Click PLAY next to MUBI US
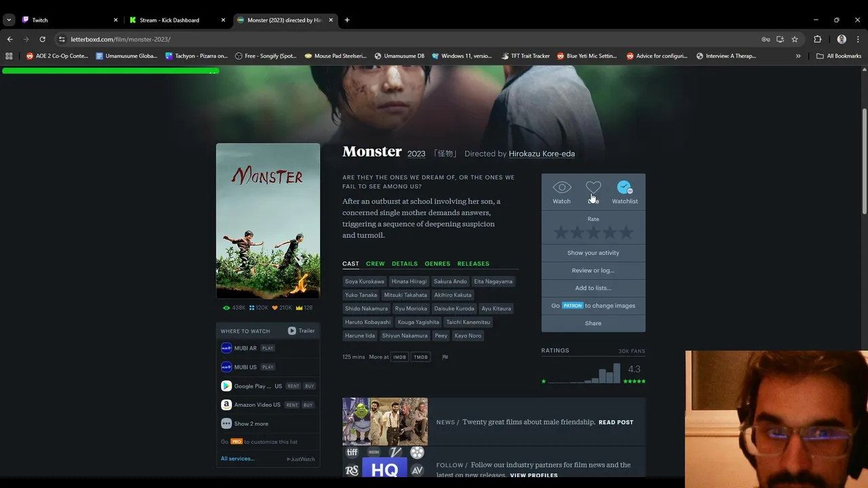The height and width of the screenshot is (488, 868). tap(268, 367)
